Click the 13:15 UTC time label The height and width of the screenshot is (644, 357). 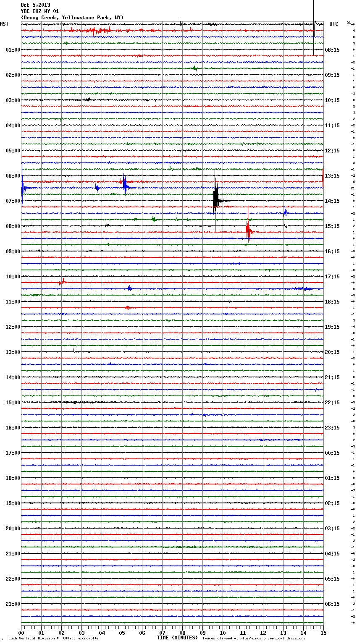click(x=332, y=176)
